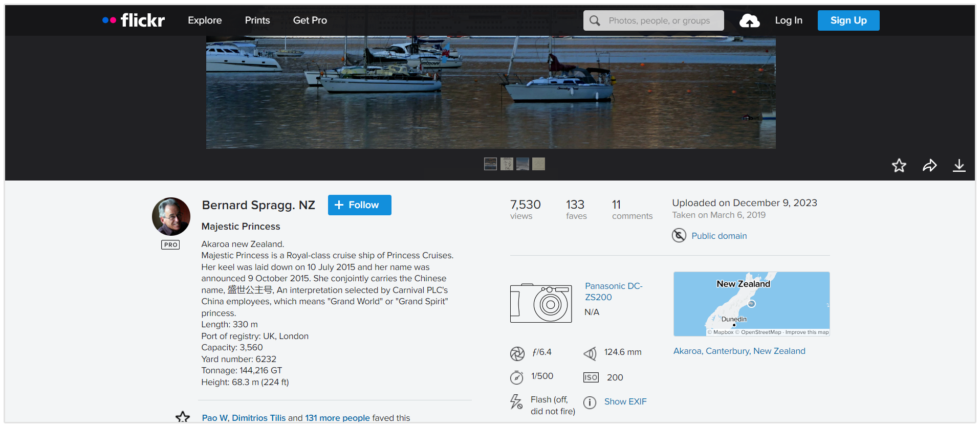Open the Prints menu item

257,20
